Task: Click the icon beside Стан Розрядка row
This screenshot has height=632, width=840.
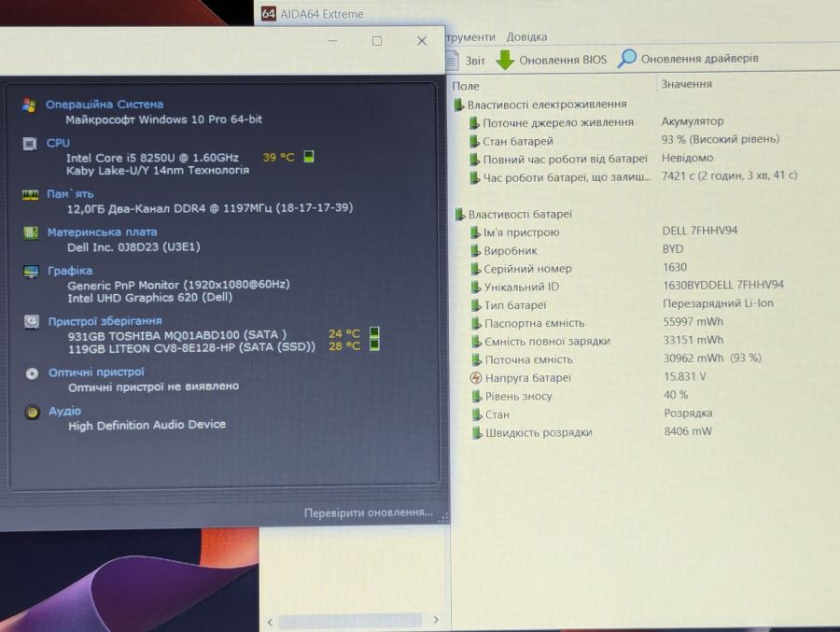Action: click(477, 414)
